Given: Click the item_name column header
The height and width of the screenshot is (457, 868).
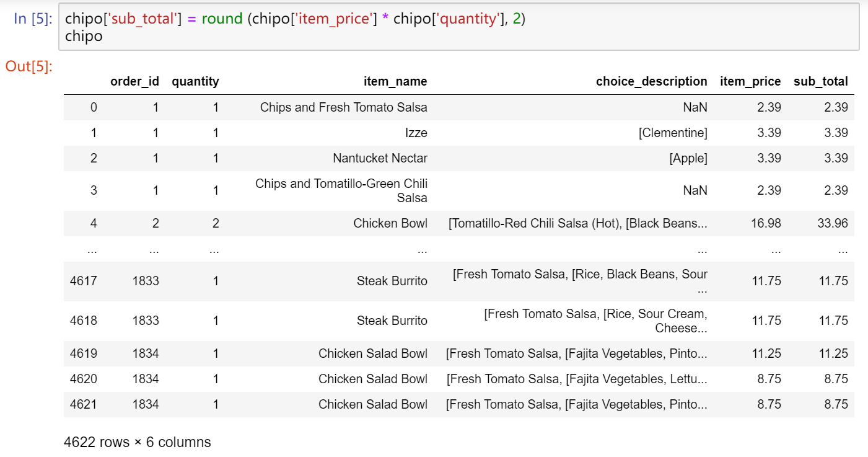Looking at the screenshot, I should [395, 81].
